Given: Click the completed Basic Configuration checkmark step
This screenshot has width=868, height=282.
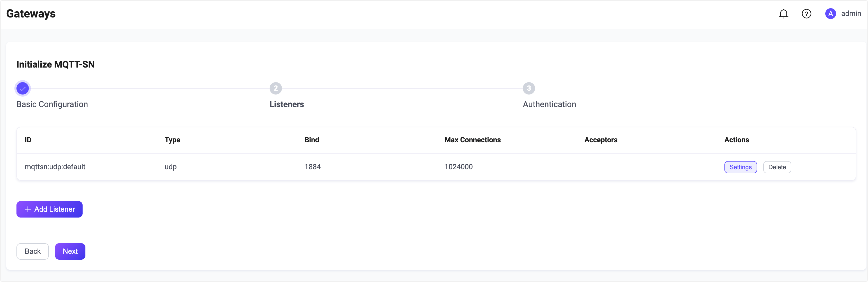Looking at the screenshot, I should 23,89.
